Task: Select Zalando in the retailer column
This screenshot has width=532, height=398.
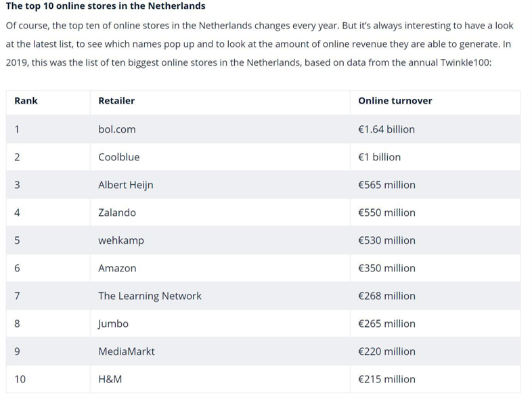Action: click(117, 213)
